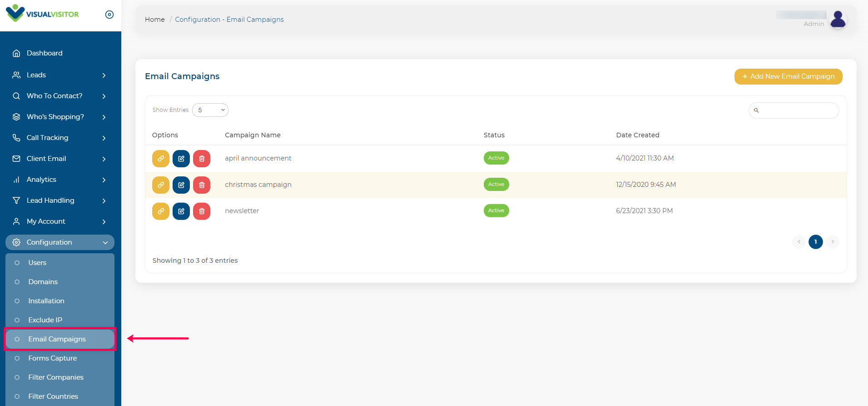
Task: Click the Who To Contact search icon
Action: tap(16, 96)
